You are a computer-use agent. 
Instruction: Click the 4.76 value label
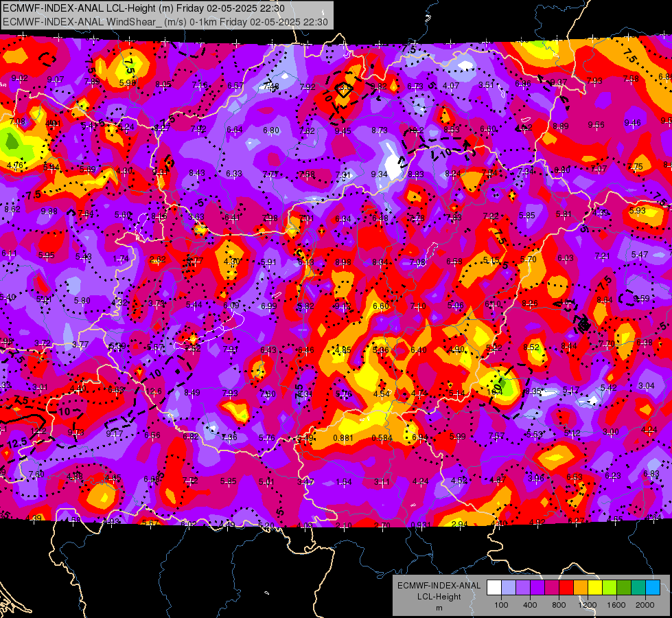(x=15, y=165)
